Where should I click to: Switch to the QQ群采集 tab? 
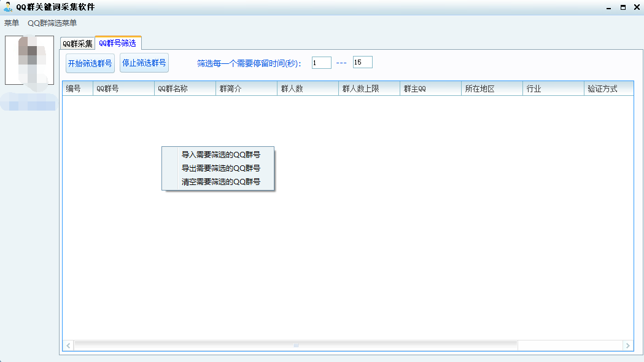[77, 43]
